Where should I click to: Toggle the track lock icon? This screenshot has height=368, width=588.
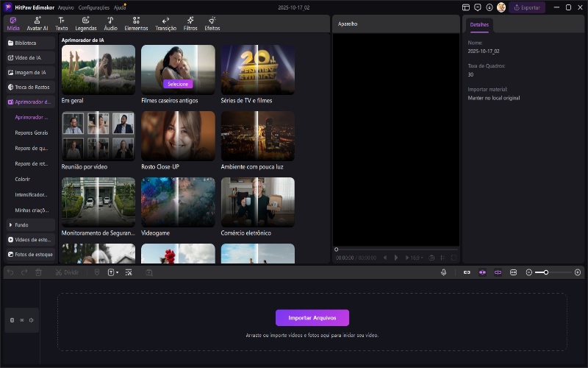(12, 320)
